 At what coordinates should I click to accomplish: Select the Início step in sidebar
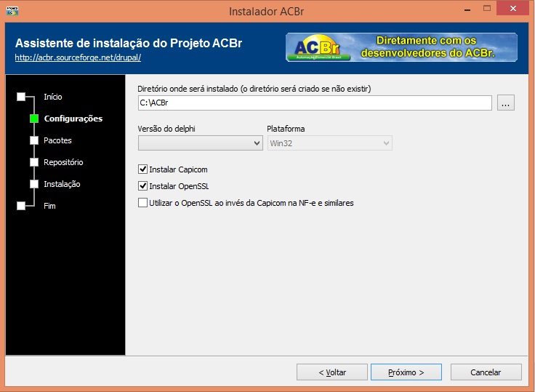tap(53, 97)
